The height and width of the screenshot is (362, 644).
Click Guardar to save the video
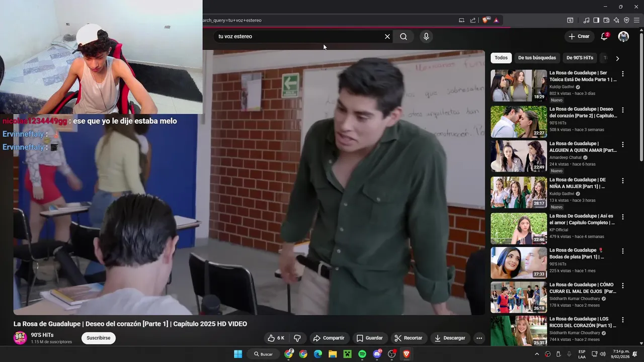pyautogui.click(x=370, y=338)
